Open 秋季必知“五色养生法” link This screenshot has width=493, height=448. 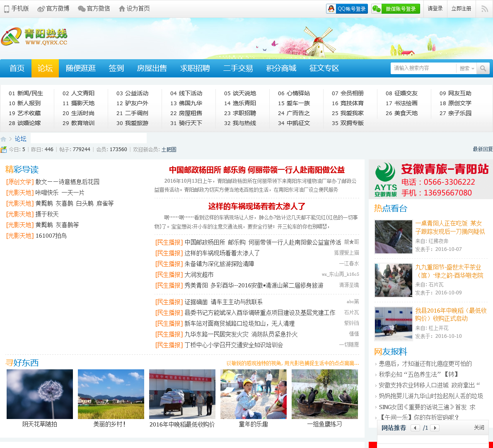tap(418, 374)
